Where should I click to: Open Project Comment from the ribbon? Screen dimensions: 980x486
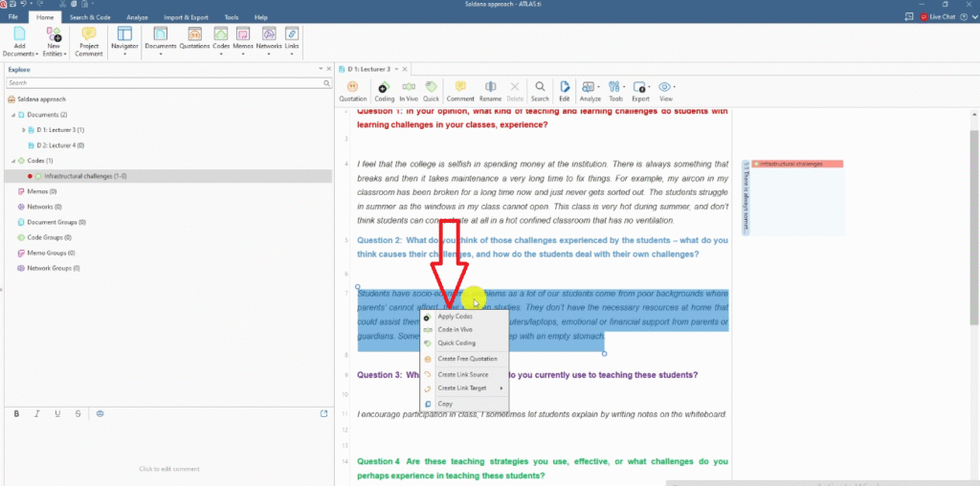(x=89, y=42)
